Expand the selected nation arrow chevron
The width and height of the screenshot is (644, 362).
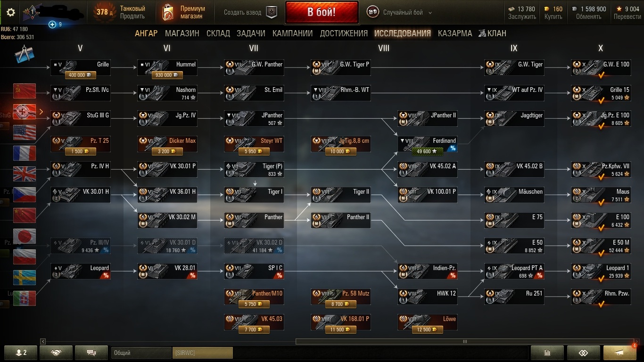[41, 112]
